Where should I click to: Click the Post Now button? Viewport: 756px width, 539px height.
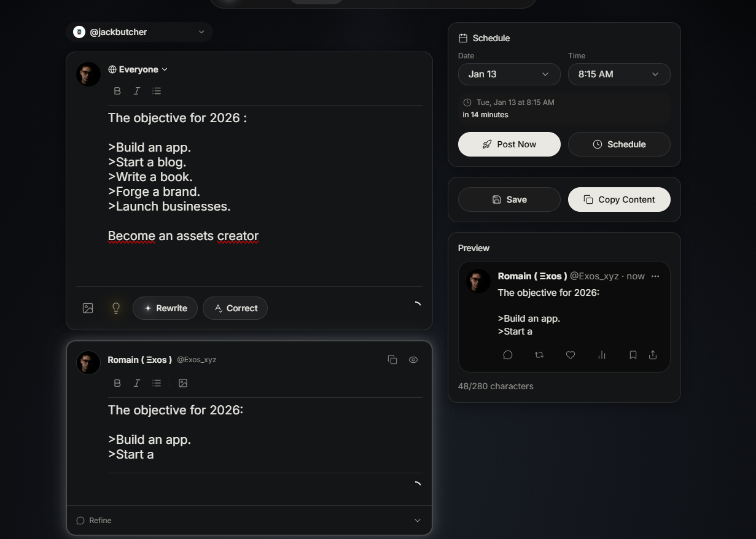509,144
